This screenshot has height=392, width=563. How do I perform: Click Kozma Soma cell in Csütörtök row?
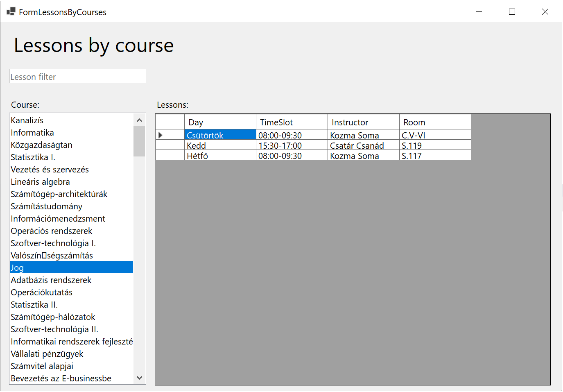point(364,135)
